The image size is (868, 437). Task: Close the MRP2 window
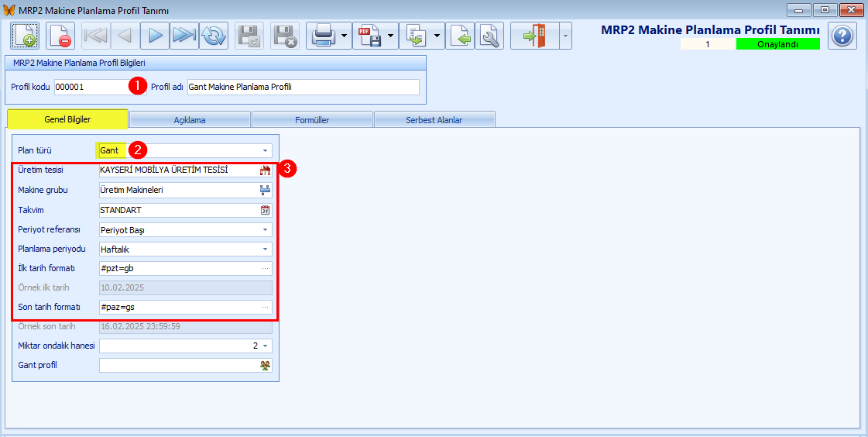852,9
